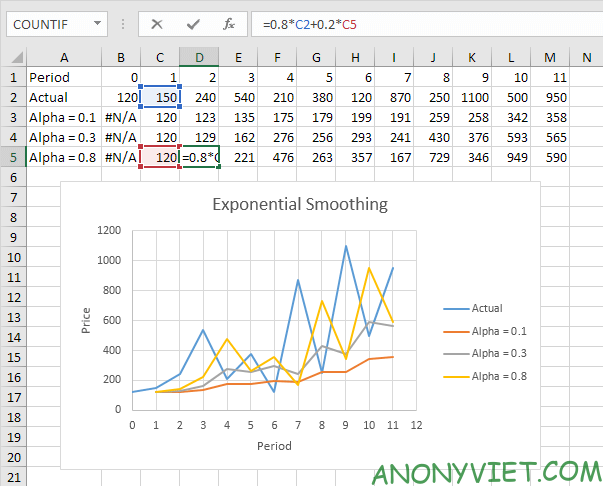Click the Select All corner triangle
603x486 pixels.
12,57
